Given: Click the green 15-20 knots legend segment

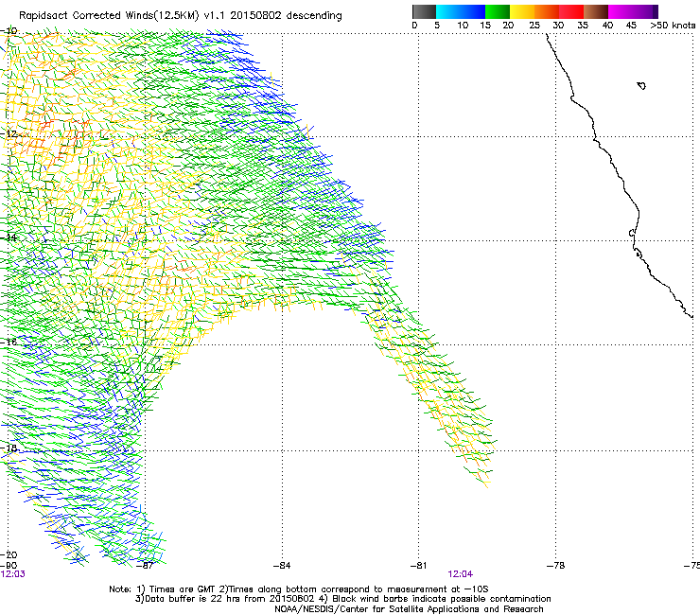Looking at the screenshot, I should tap(498, 11).
